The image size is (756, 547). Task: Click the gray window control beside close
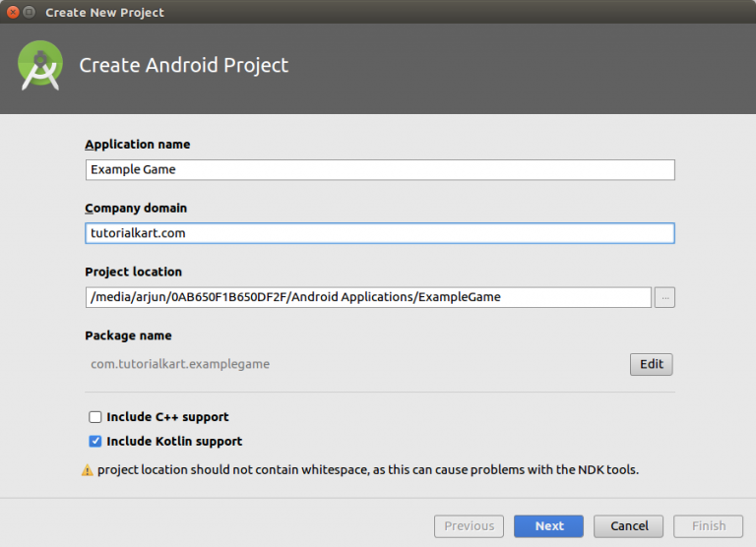coord(30,12)
